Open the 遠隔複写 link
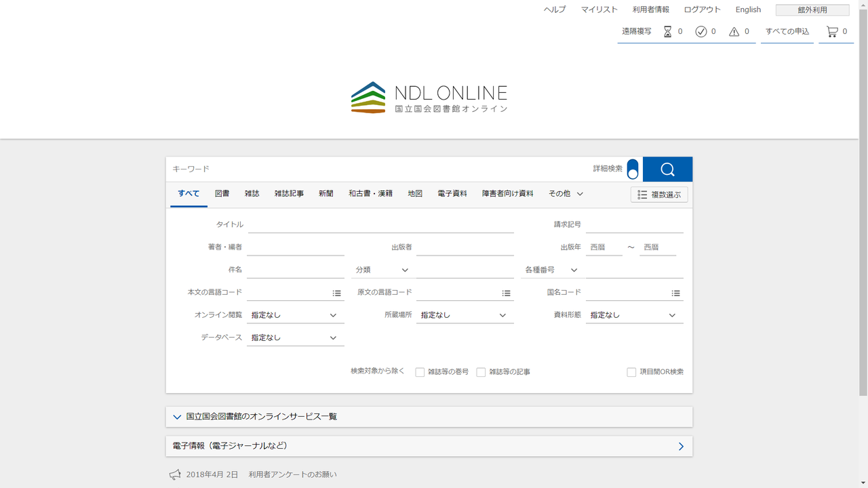Viewport: 868px width, 488px height. click(x=636, y=31)
